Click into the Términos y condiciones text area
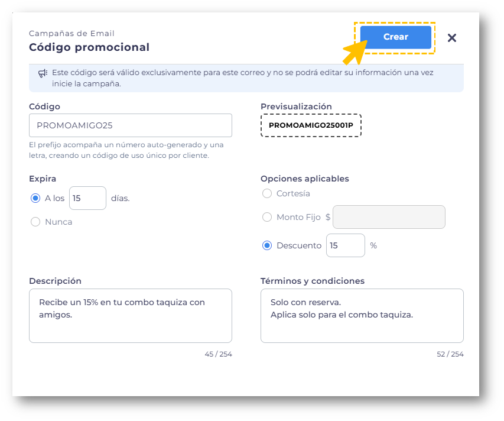 pyautogui.click(x=362, y=315)
